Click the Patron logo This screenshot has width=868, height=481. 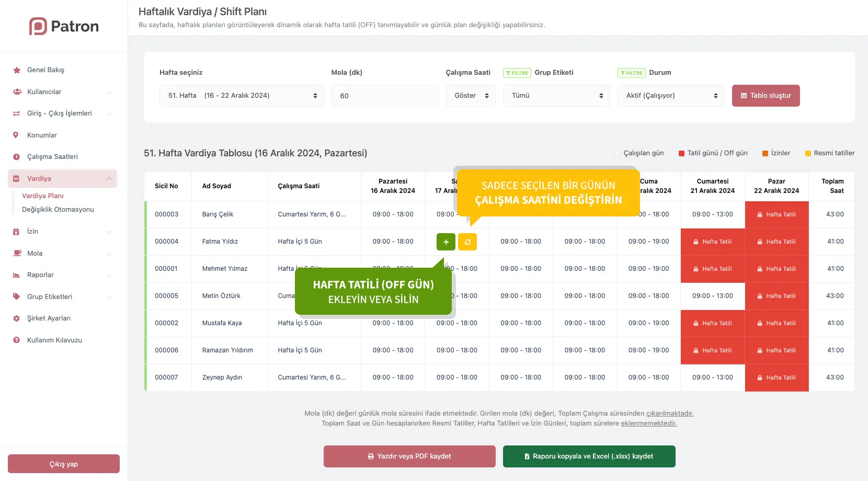pos(64,26)
